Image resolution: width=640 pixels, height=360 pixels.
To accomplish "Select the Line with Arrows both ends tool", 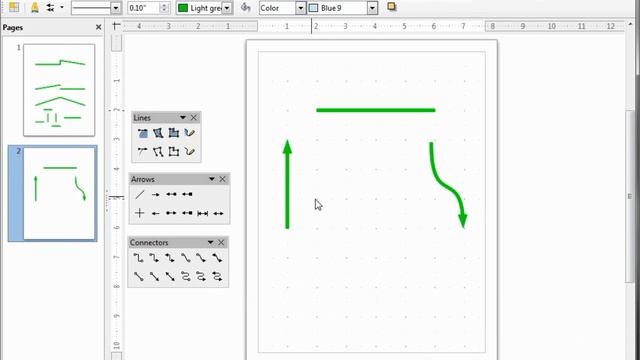I will [218, 213].
